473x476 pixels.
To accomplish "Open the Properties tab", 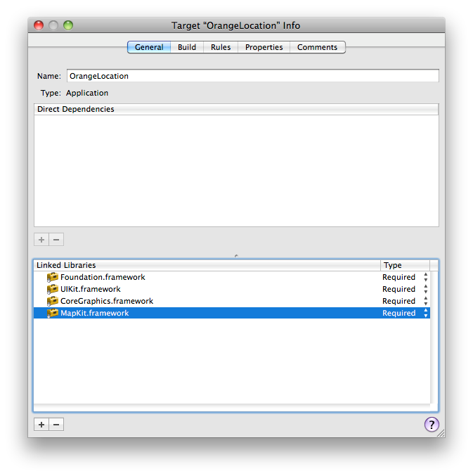I will pyautogui.click(x=264, y=47).
